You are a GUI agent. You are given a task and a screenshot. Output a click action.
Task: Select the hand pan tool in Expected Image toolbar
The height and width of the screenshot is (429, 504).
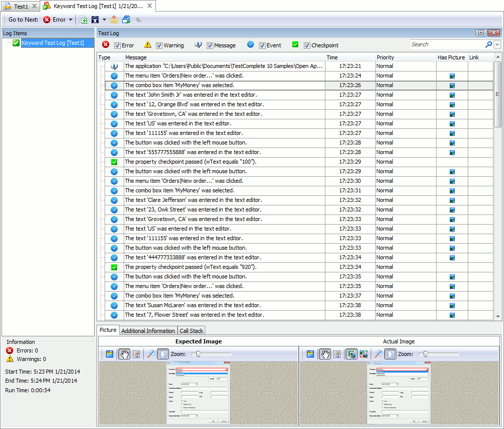(x=124, y=354)
